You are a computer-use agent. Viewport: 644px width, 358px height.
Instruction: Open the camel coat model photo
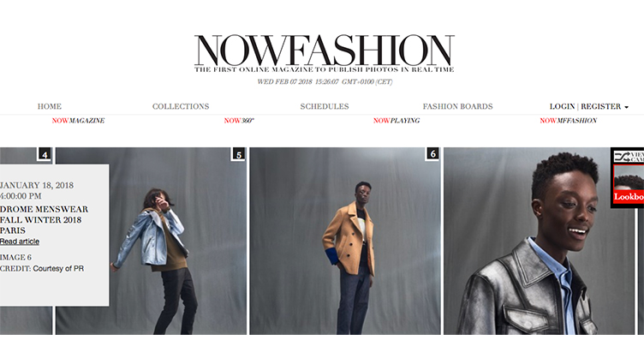pyautogui.click(x=345, y=241)
